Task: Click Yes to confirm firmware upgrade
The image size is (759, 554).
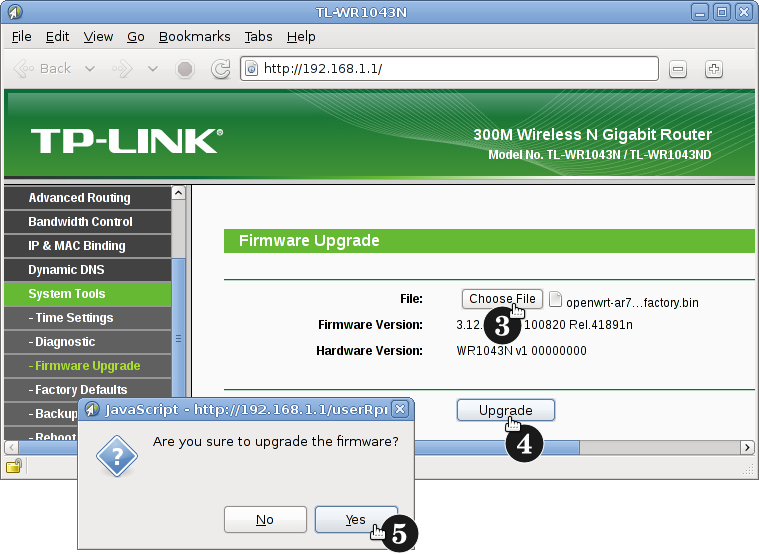Action: click(x=356, y=520)
